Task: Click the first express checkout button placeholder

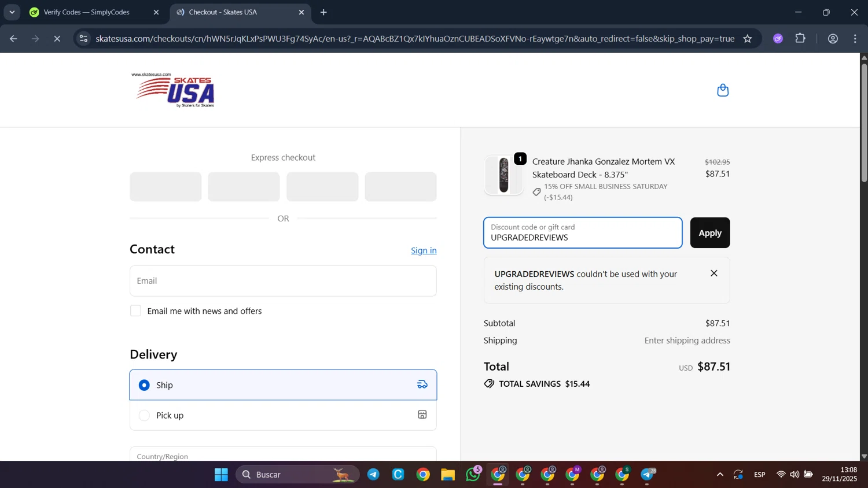Action: 165,187
